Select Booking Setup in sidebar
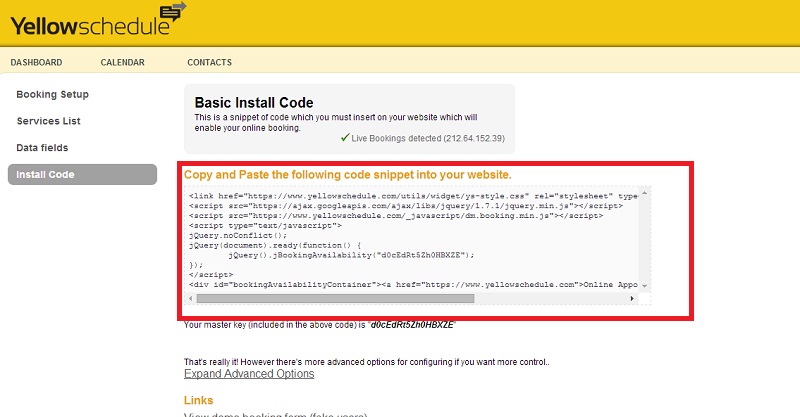Viewport: 800px width, 417px height. [53, 94]
